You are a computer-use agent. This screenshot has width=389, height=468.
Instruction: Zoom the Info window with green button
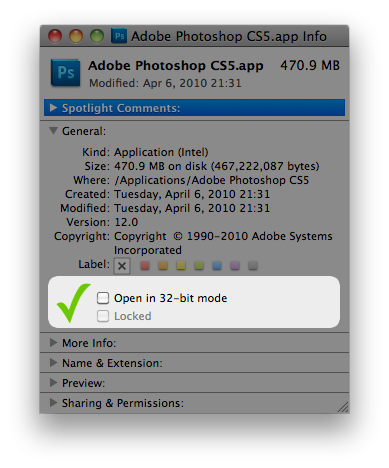coord(97,36)
